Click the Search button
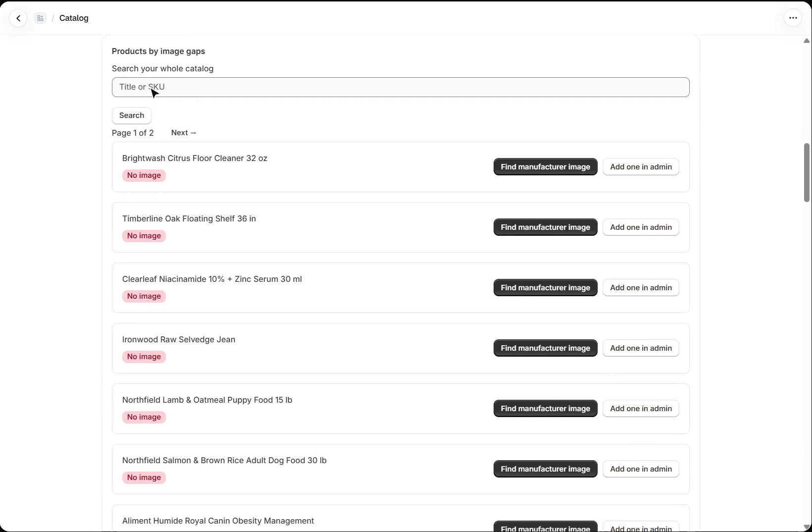 tap(132, 115)
